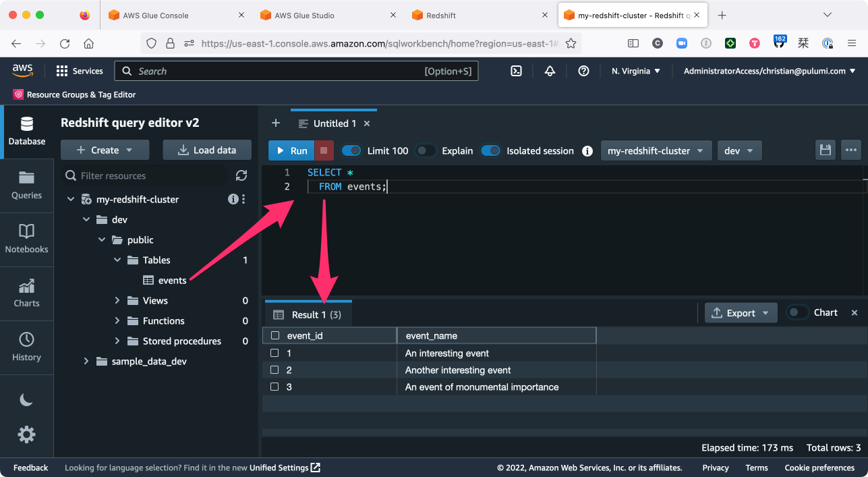This screenshot has height=477, width=868.
Task: Bookmark this page with star icon
Action: (x=571, y=43)
